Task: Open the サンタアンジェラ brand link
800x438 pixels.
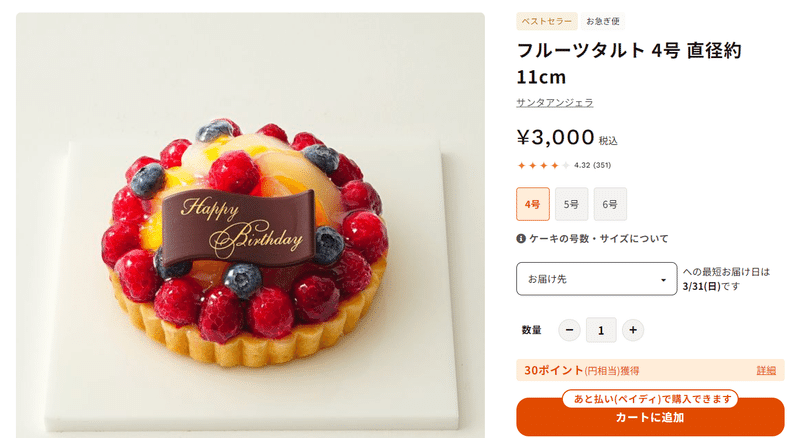Action: 555,103
